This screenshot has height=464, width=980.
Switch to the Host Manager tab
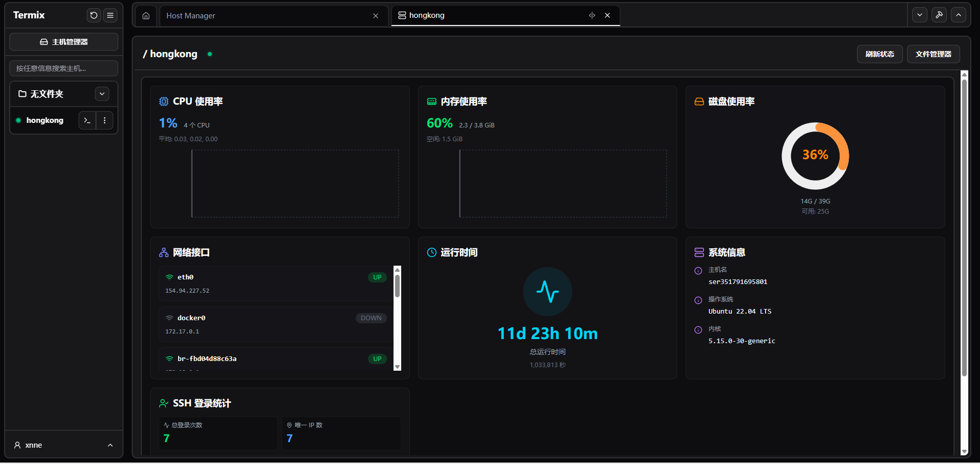[x=265, y=16]
